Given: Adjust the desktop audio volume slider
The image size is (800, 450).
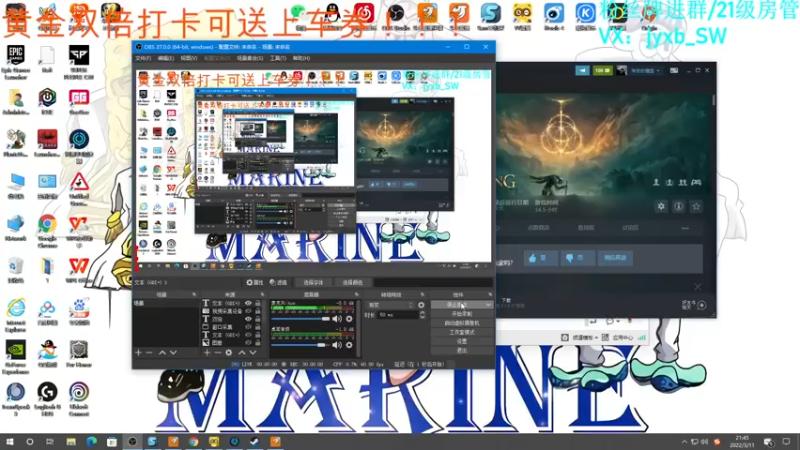Looking at the screenshot, I should coord(301,345).
